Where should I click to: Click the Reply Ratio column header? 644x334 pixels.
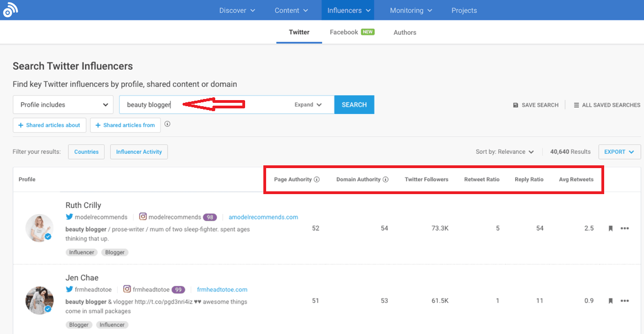click(529, 179)
